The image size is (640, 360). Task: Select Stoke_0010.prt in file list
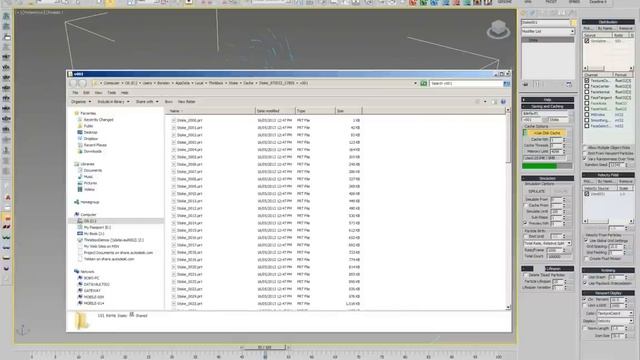(189, 194)
